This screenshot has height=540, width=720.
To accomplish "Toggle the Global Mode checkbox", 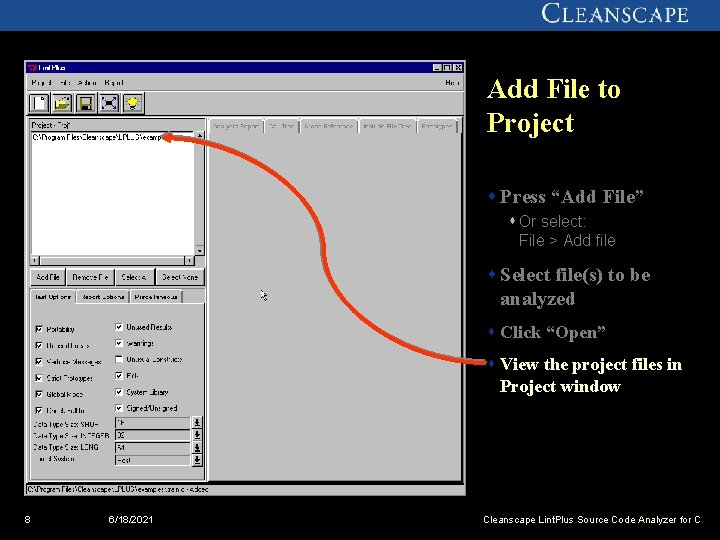I will click(x=39, y=394).
